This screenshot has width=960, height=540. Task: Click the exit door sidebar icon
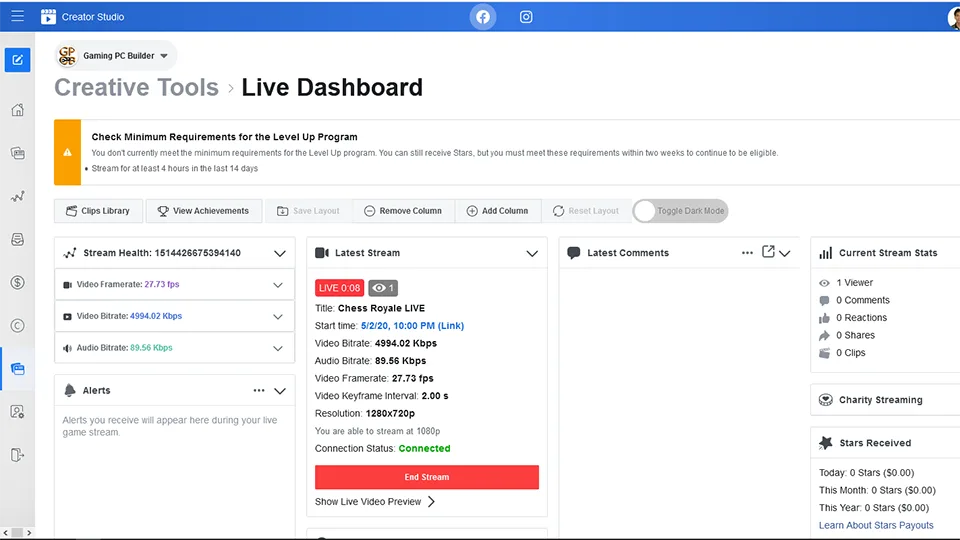tap(17, 455)
